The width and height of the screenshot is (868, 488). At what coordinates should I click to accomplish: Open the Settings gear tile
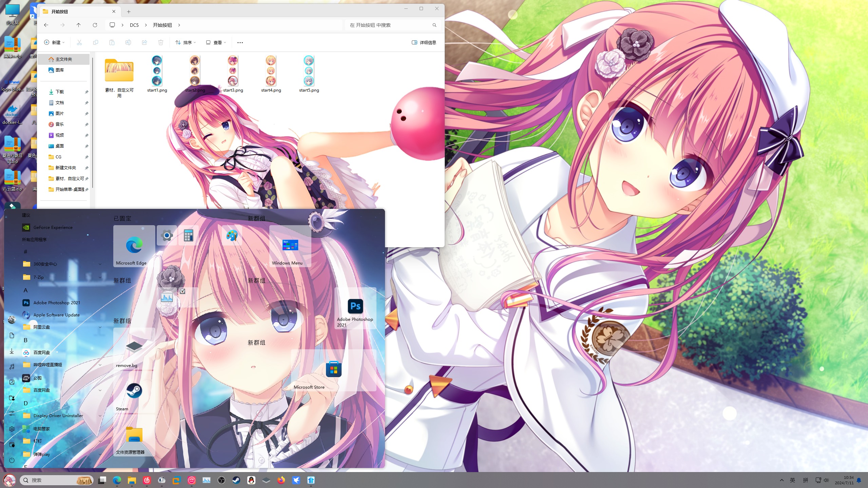click(167, 235)
